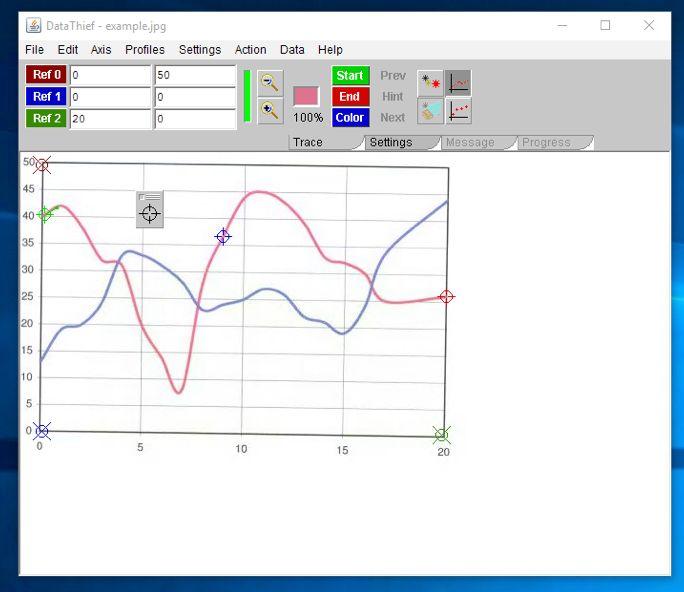Click Ref 1 Y value field
Image resolution: width=684 pixels, height=592 pixels.
pos(195,97)
